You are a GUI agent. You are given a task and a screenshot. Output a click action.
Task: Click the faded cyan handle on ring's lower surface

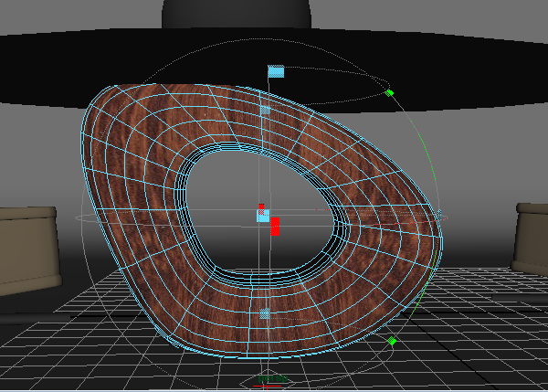click(265, 313)
